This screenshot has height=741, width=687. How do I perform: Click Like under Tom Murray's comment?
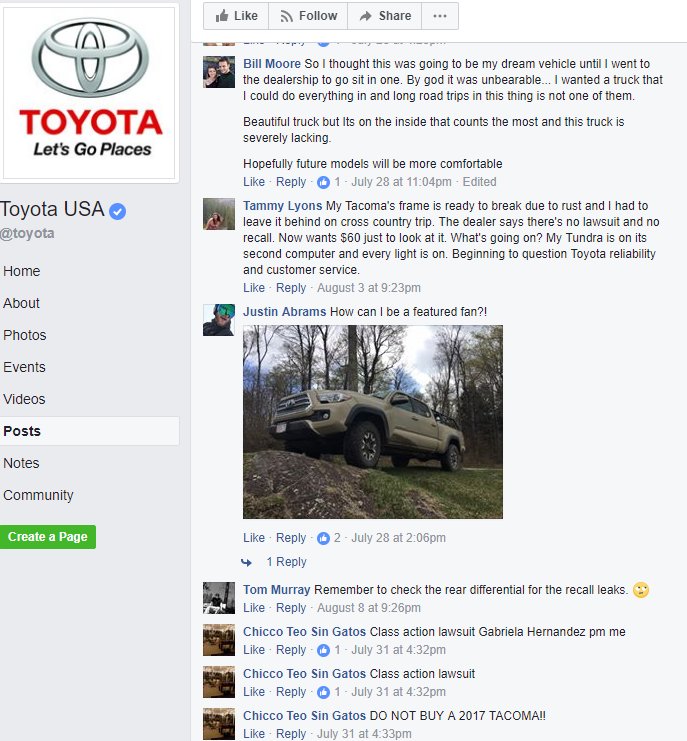pyautogui.click(x=254, y=608)
